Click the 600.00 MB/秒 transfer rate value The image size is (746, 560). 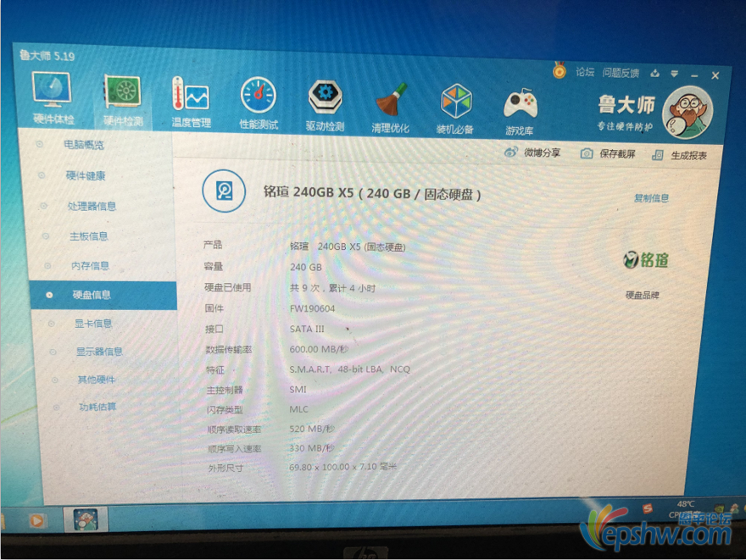click(x=319, y=349)
